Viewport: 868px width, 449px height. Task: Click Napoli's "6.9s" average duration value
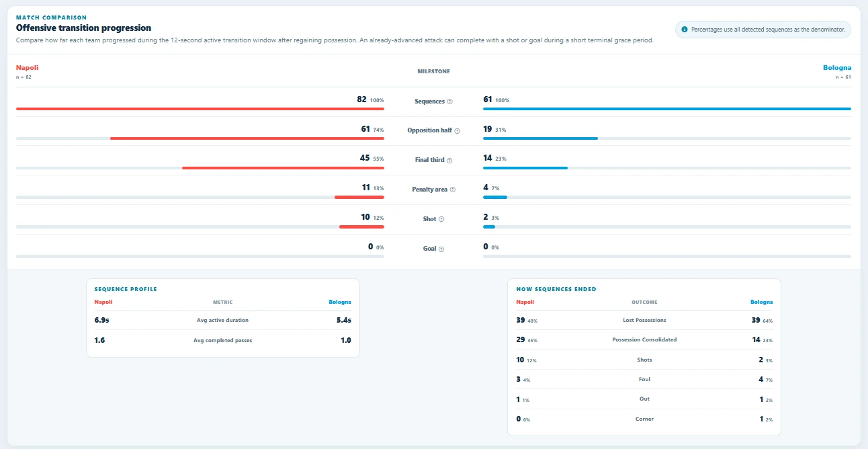101,320
